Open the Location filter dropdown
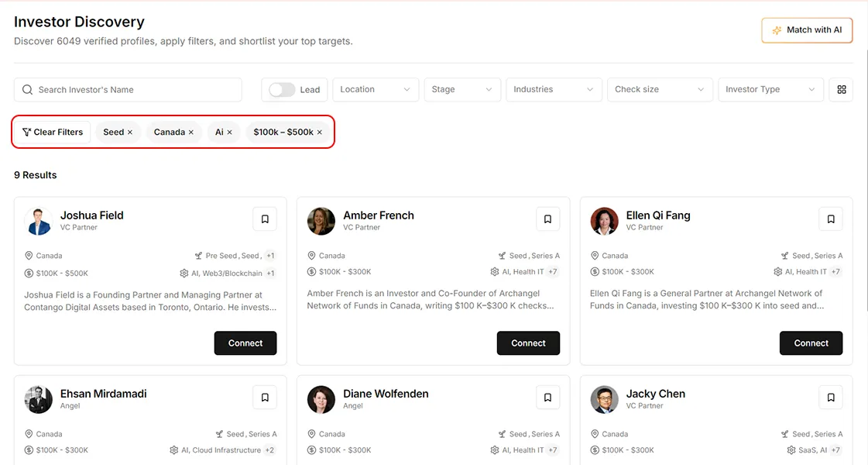Image resolution: width=868 pixels, height=465 pixels. 375,89
